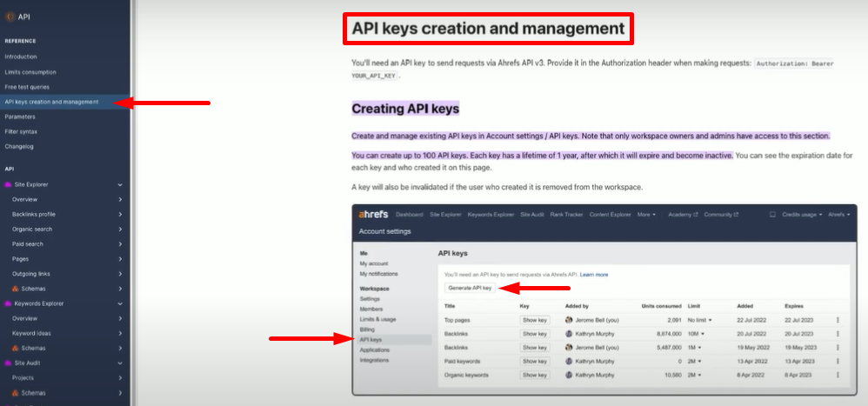Open the No limit dropdown for Top pages

pos(700,320)
